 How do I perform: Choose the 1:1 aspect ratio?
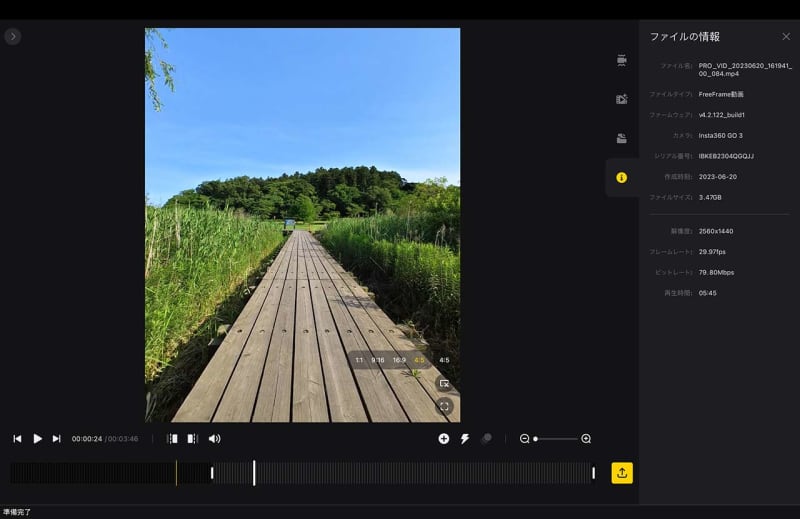[359, 360]
